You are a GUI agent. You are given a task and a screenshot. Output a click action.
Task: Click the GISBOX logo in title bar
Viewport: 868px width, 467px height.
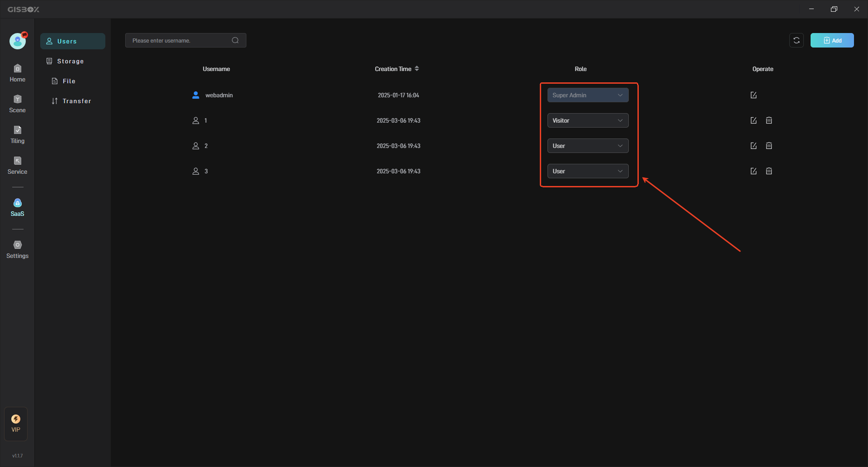(24, 9)
